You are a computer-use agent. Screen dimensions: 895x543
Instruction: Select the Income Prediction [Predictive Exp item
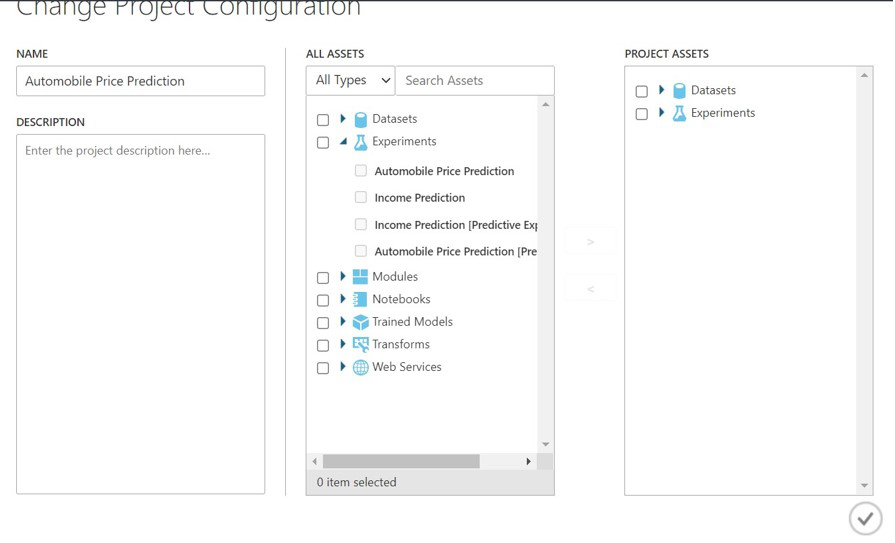(455, 225)
